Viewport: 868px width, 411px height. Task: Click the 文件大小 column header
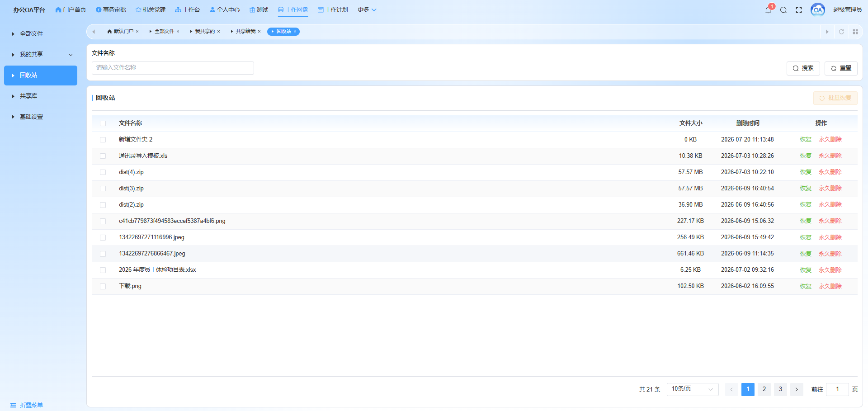691,123
